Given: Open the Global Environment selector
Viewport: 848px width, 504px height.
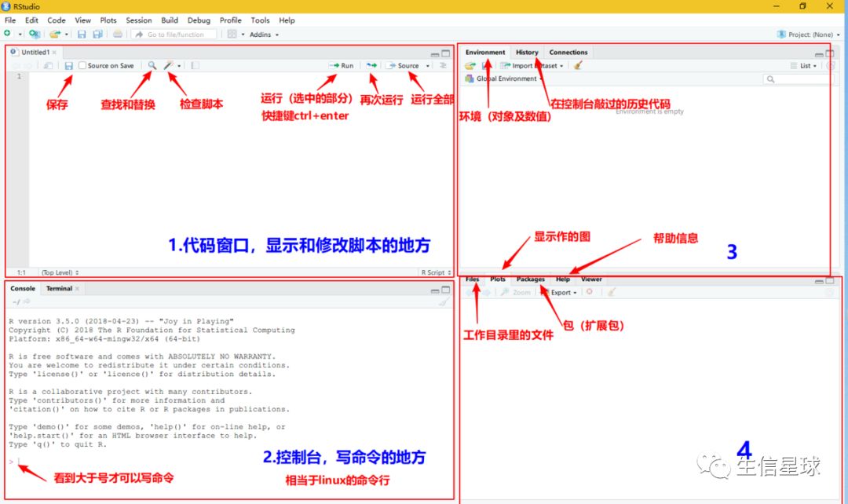Looking at the screenshot, I should pos(504,79).
